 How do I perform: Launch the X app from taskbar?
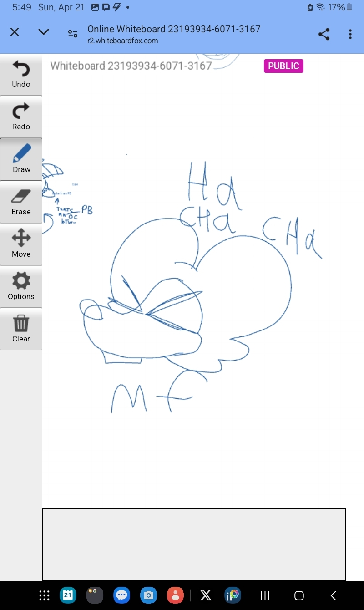[206, 595]
